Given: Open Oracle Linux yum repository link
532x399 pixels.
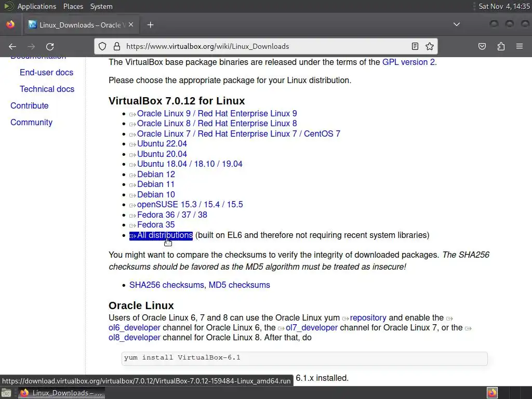Looking at the screenshot, I should click(368, 318).
